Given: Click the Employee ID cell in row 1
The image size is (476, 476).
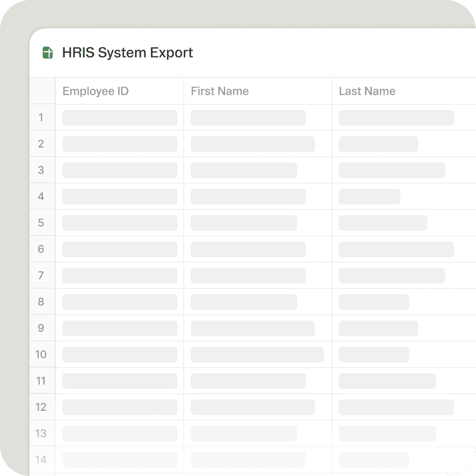Looking at the screenshot, I should tap(119, 118).
